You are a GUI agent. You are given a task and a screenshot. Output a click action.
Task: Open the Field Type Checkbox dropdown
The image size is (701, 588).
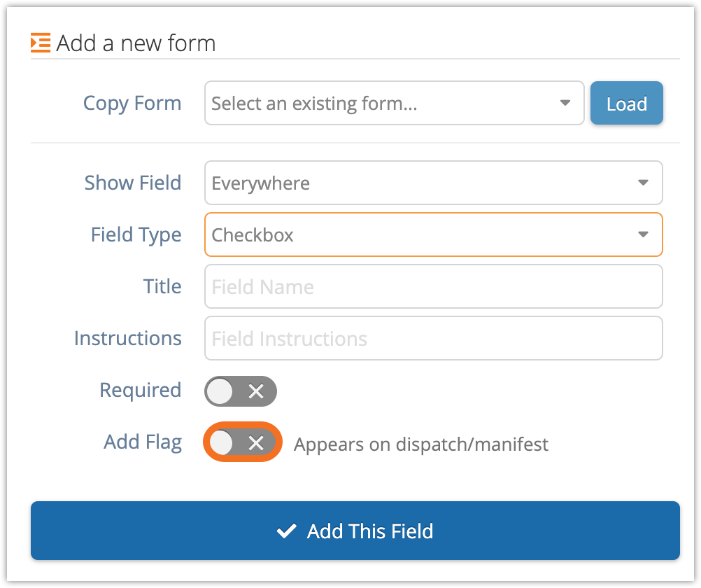coord(434,234)
